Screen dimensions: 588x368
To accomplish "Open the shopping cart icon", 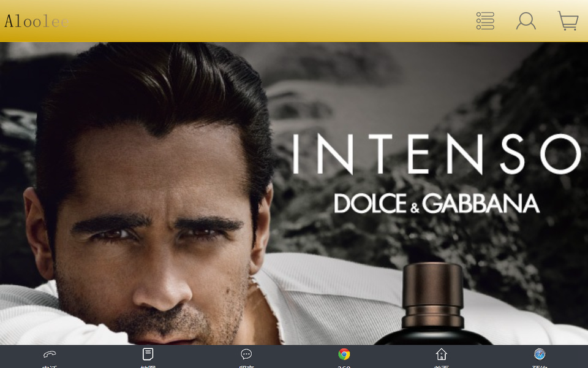I will (x=568, y=21).
